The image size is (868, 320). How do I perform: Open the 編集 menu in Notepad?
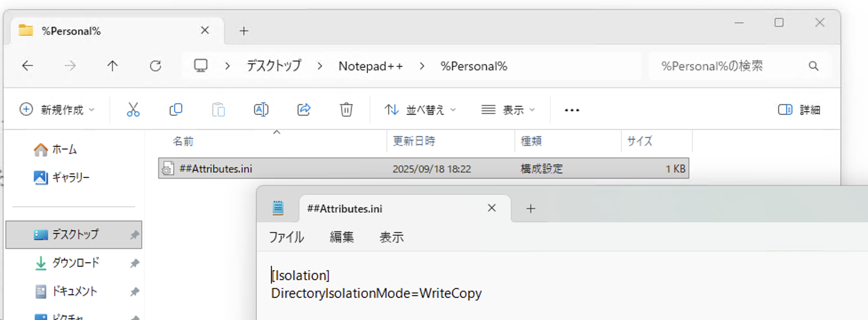(x=342, y=237)
